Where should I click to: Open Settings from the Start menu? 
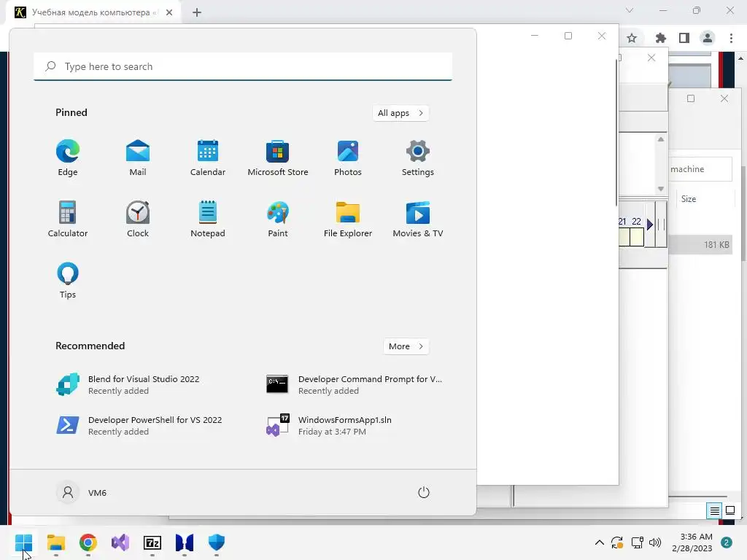click(418, 158)
